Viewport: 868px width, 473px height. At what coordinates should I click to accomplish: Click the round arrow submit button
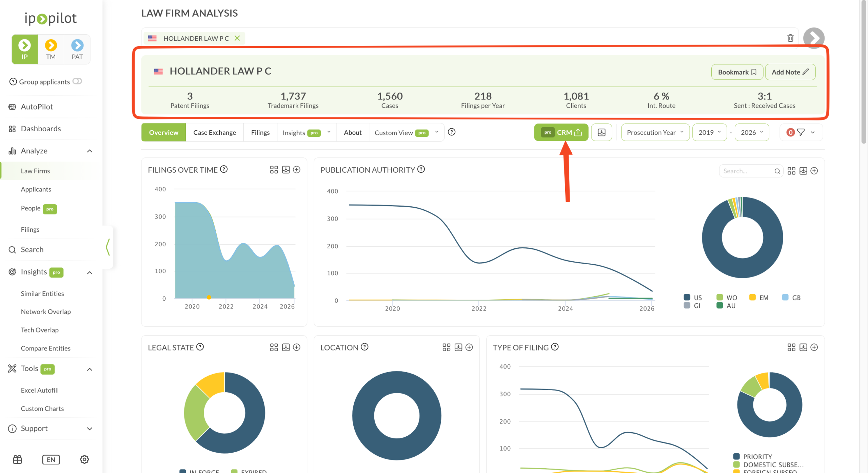(x=814, y=38)
